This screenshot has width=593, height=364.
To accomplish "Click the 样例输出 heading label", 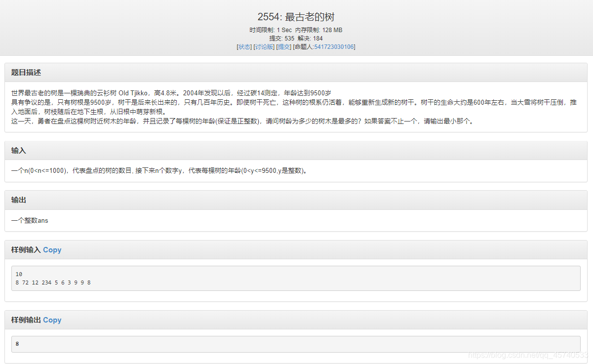I will 26,320.
